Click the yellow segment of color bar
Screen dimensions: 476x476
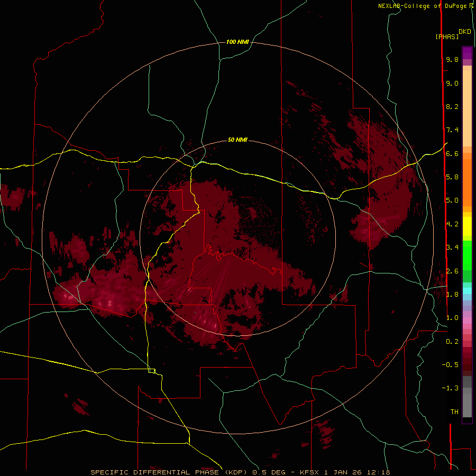tap(467, 226)
